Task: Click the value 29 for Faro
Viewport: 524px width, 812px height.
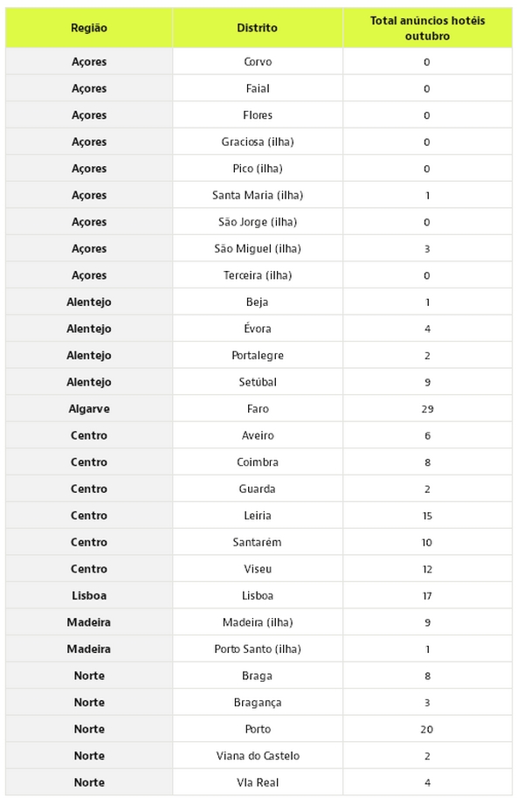Action: pos(427,408)
